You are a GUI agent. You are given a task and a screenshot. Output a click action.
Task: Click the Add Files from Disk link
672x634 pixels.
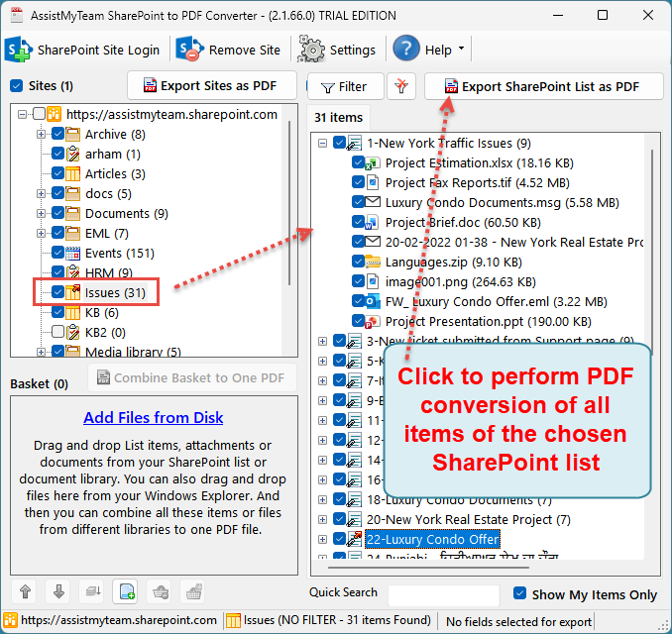point(153,417)
